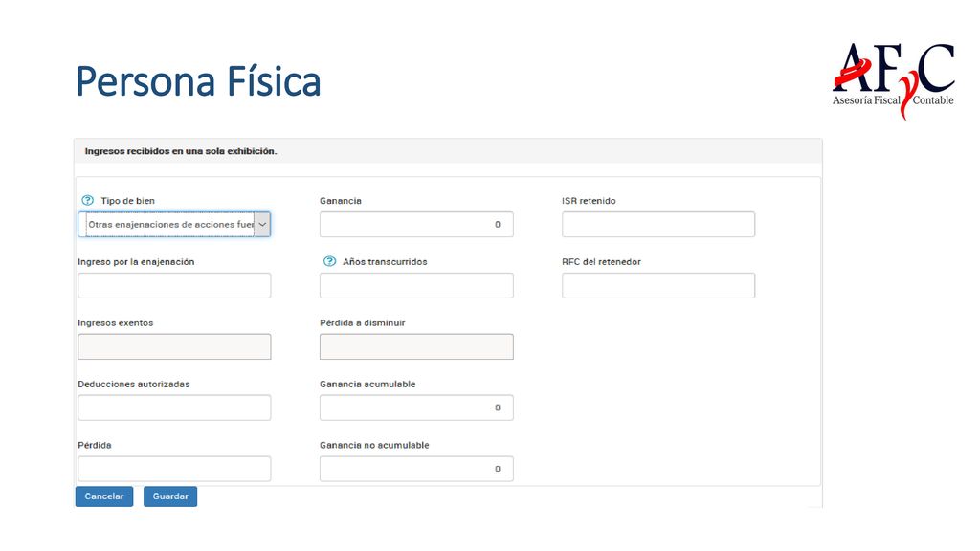Image resolution: width=980 pixels, height=551 pixels.
Task: Select the Ganancia acumulable field
Action: [417, 408]
